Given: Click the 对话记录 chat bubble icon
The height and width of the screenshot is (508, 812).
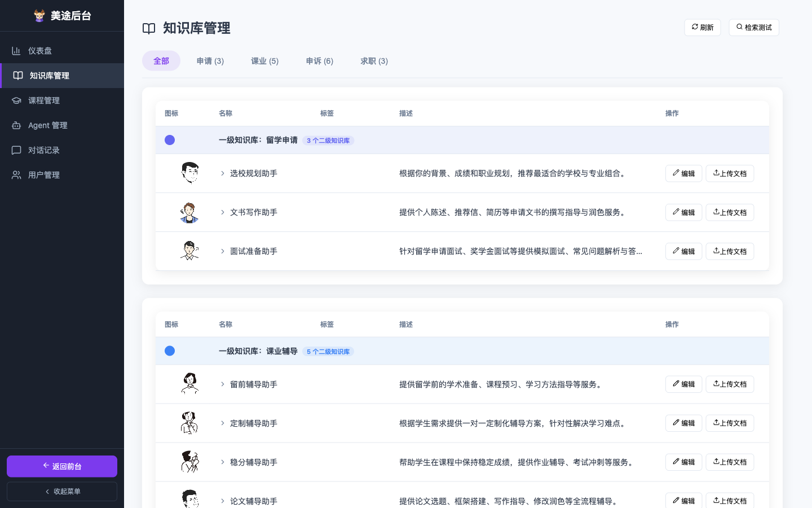Looking at the screenshot, I should click(16, 150).
